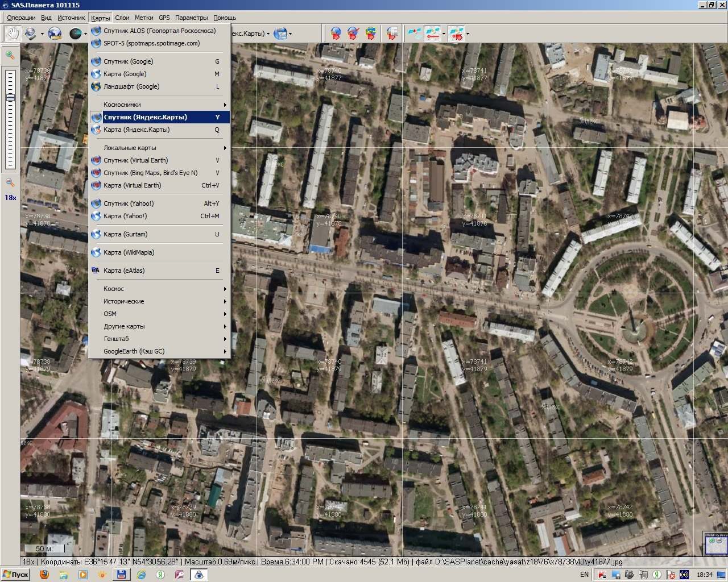Click the first placemark globe icon
Viewport: 728px width, 582px height.
click(336, 34)
